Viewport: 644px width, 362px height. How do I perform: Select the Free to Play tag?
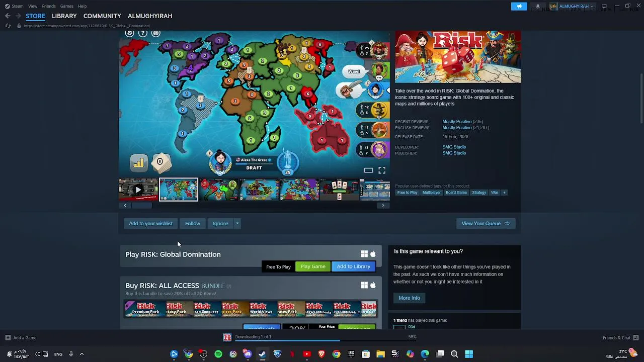(407, 193)
